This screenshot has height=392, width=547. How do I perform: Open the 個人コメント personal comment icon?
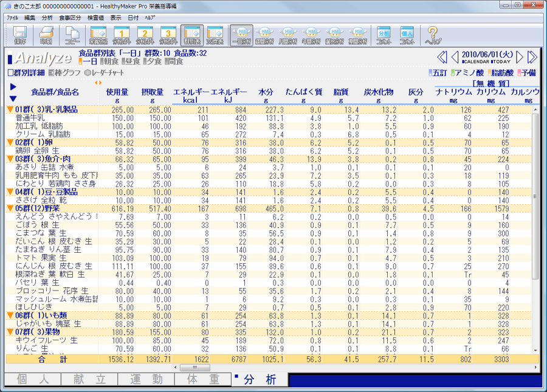coord(407,36)
